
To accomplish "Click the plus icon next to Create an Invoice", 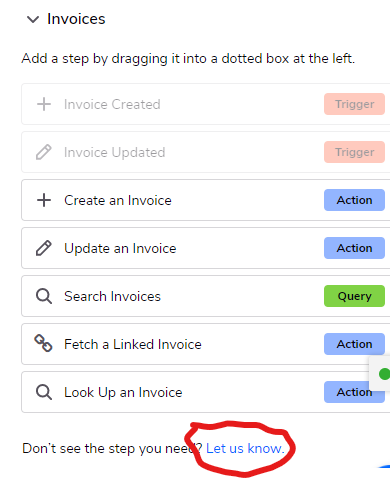I will (x=44, y=200).
